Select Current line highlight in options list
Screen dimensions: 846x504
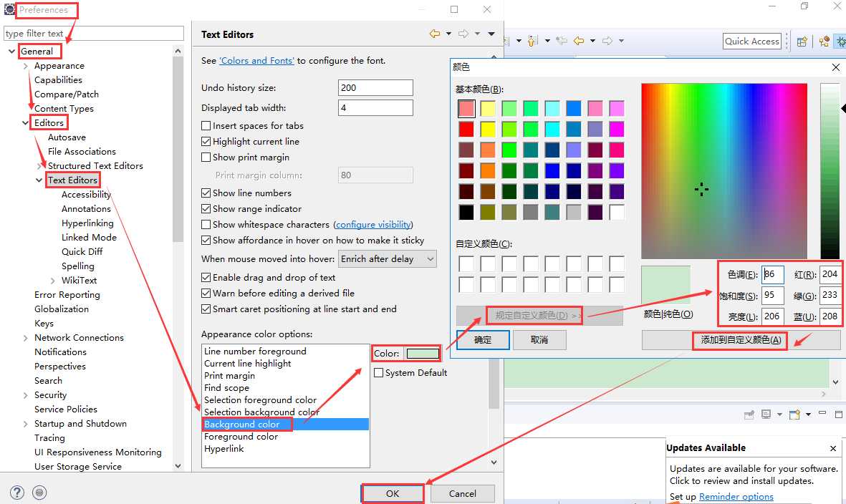(285, 363)
